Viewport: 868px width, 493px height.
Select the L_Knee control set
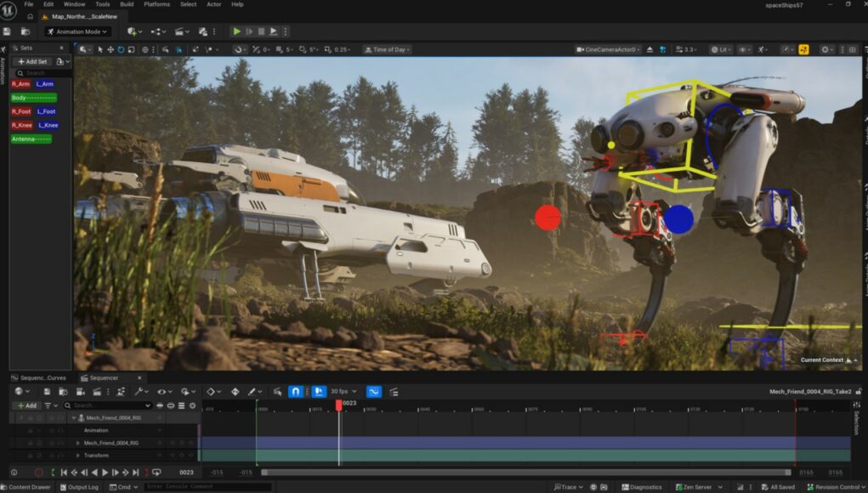(x=48, y=125)
